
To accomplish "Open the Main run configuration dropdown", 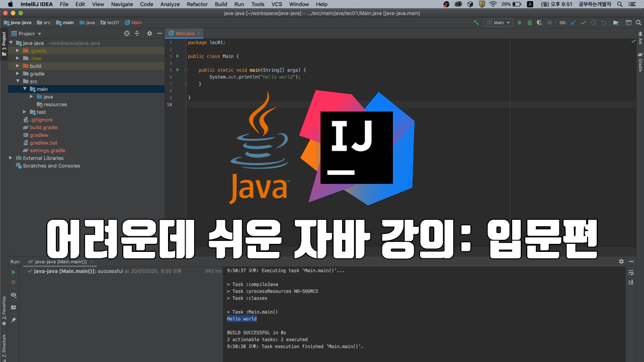I will (x=498, y=23).
